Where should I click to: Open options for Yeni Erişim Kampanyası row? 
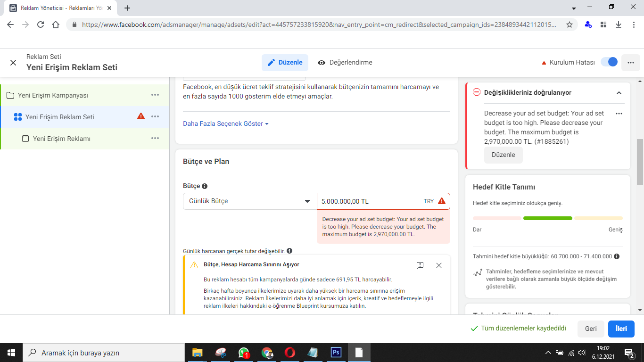tap(155, 95)
